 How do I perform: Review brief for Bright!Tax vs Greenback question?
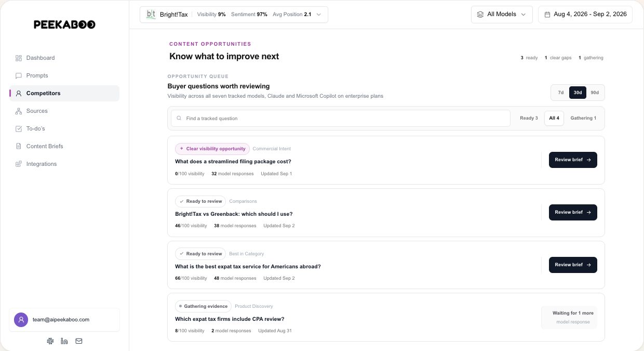coord(573,212)
